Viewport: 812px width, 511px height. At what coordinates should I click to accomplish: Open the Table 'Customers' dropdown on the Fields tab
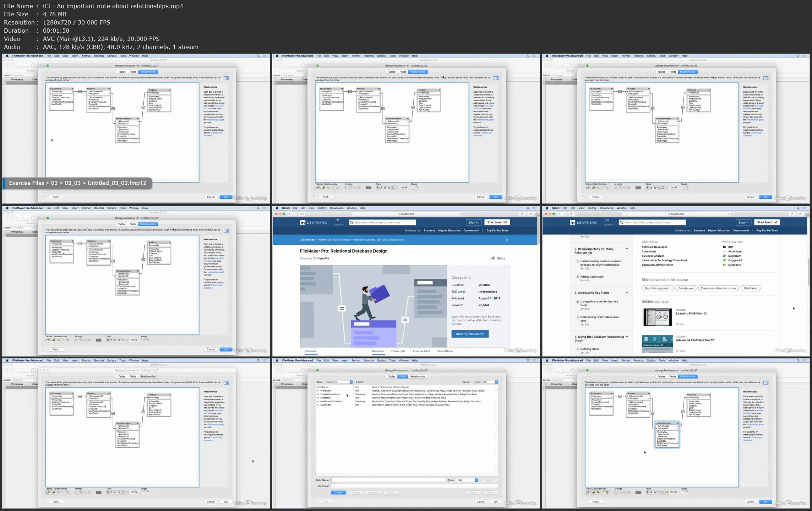coord(339,382)
